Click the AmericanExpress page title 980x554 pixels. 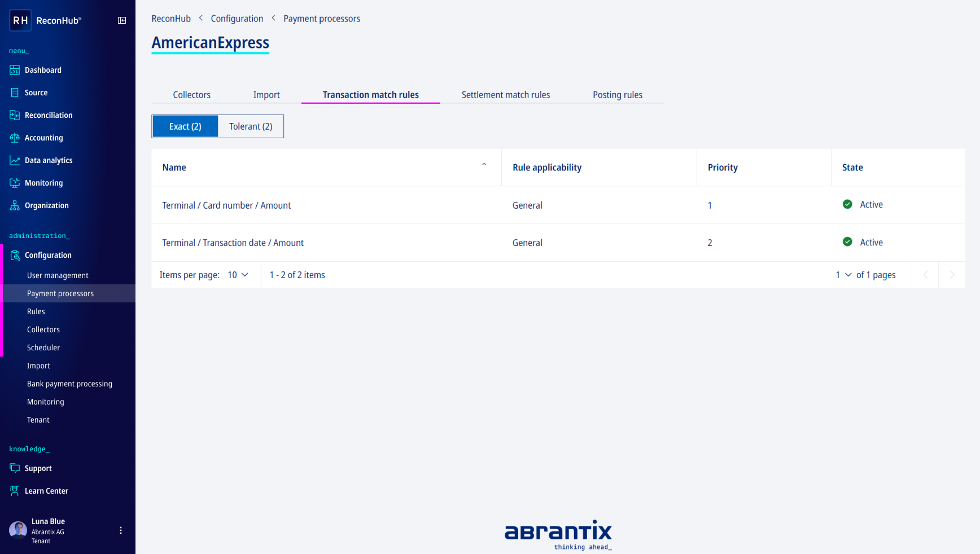coord(210,43)
